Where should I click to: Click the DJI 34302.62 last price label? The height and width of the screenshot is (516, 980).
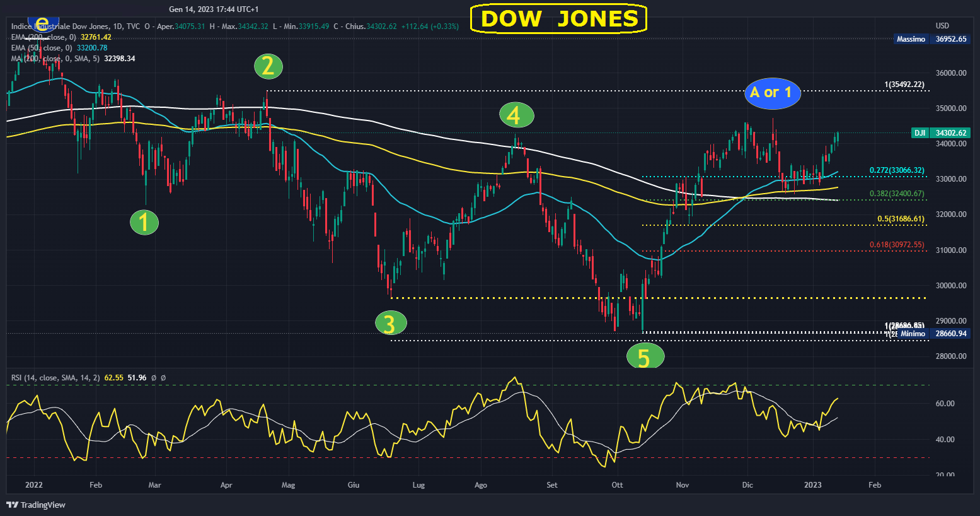click(x=940, y=133)
